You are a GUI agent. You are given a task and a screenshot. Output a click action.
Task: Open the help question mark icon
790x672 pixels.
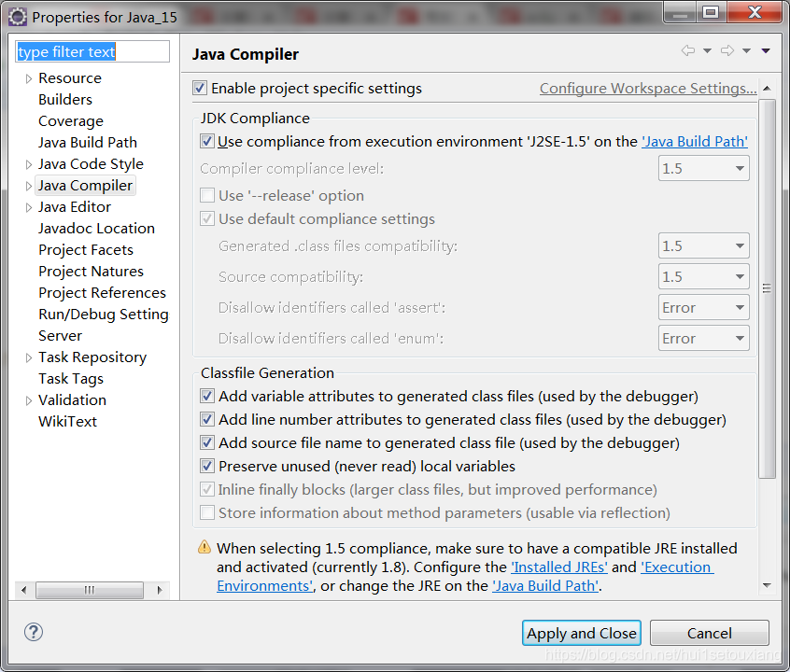point(34,632)
